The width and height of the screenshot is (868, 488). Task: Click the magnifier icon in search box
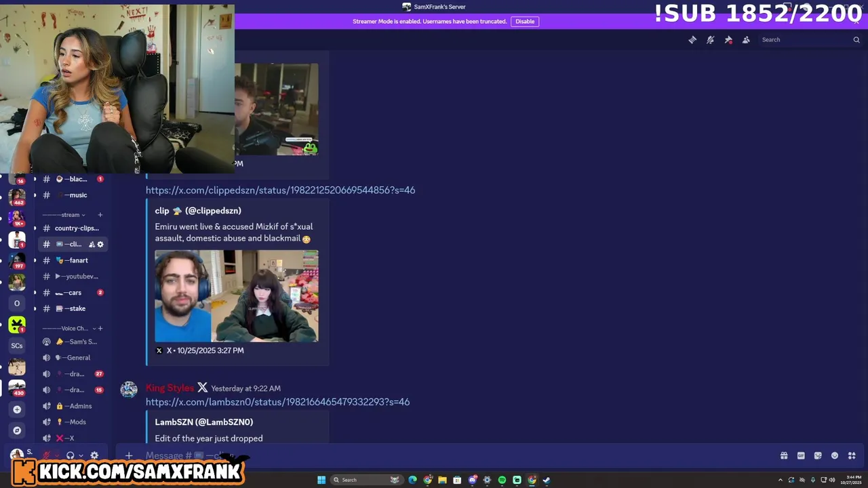click(x=856, y=40)
